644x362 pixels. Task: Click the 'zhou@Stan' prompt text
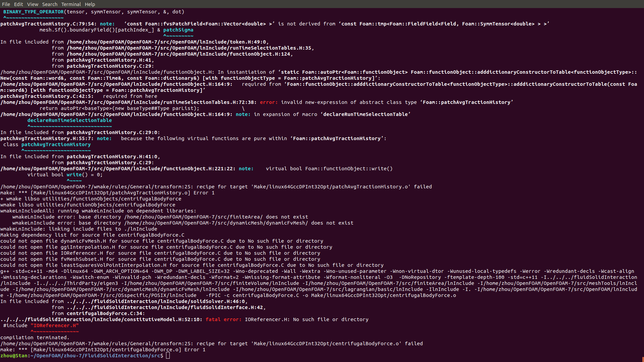(x=14, y=356)
